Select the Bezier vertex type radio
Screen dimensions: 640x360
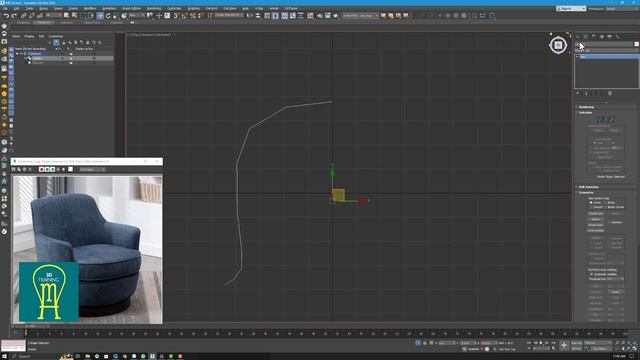click(x=605, y=202)
